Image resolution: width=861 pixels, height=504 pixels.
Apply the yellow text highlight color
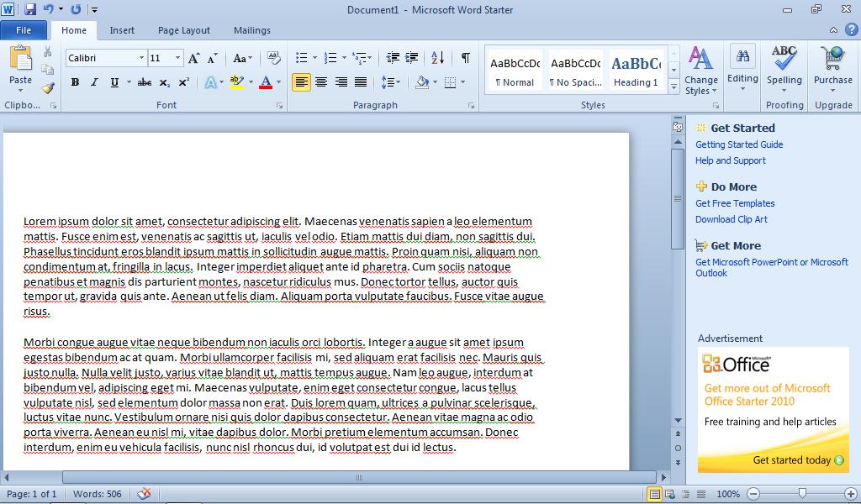point(236,82)
